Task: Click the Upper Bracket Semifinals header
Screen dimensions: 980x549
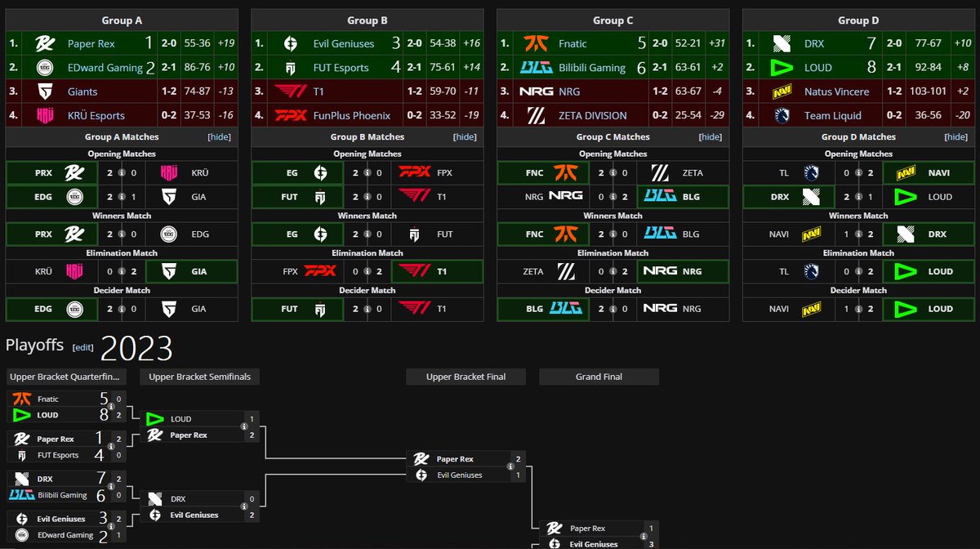Action: [199, 377]
